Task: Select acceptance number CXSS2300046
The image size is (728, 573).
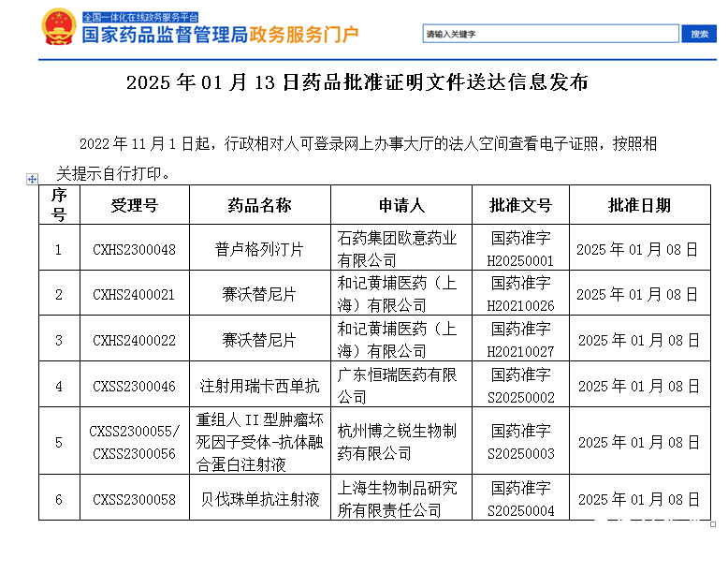Action: point(134,386)
